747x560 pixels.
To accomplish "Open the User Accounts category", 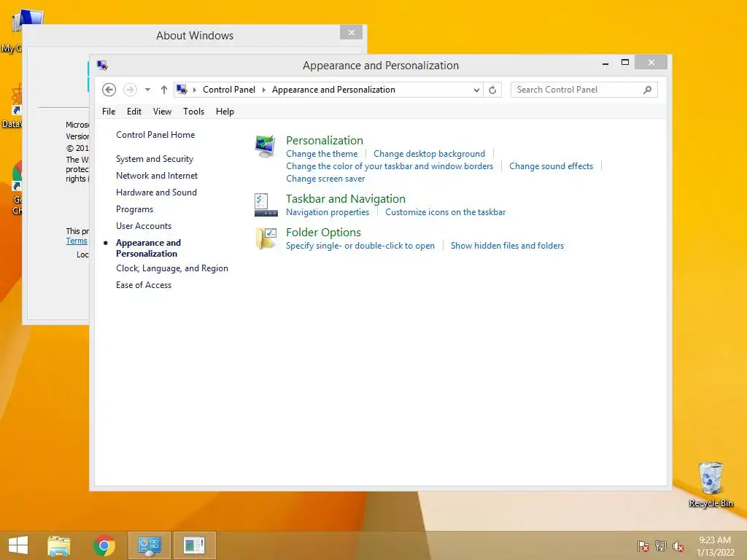I will [x=144, y=226].
